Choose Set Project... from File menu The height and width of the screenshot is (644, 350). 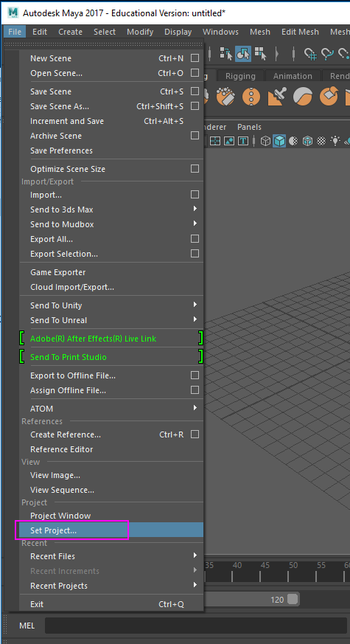111,530
